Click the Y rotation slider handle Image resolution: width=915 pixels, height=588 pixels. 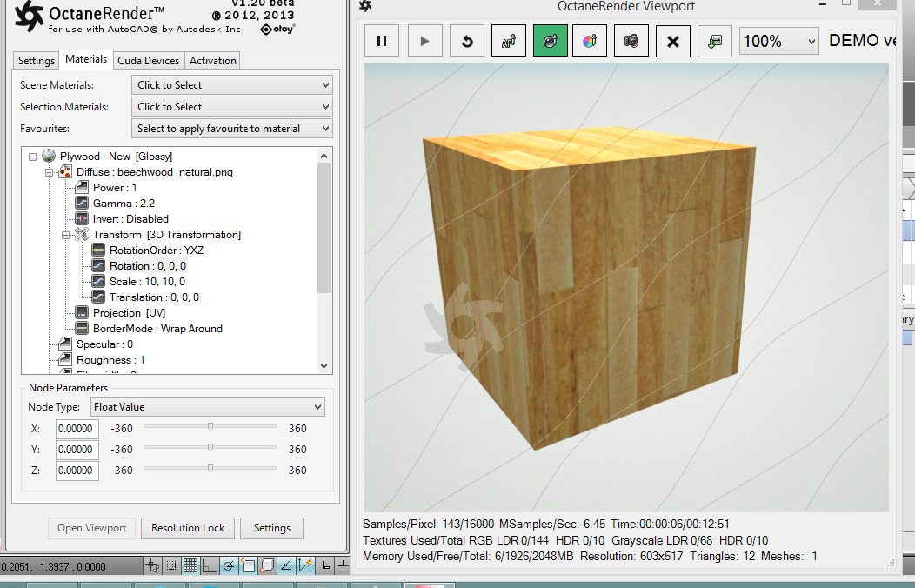(x=210, y=448)
